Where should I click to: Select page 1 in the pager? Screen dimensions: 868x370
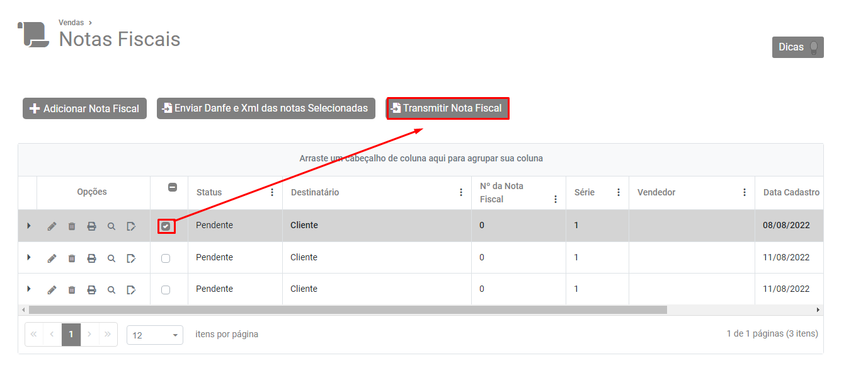(71, 335)
